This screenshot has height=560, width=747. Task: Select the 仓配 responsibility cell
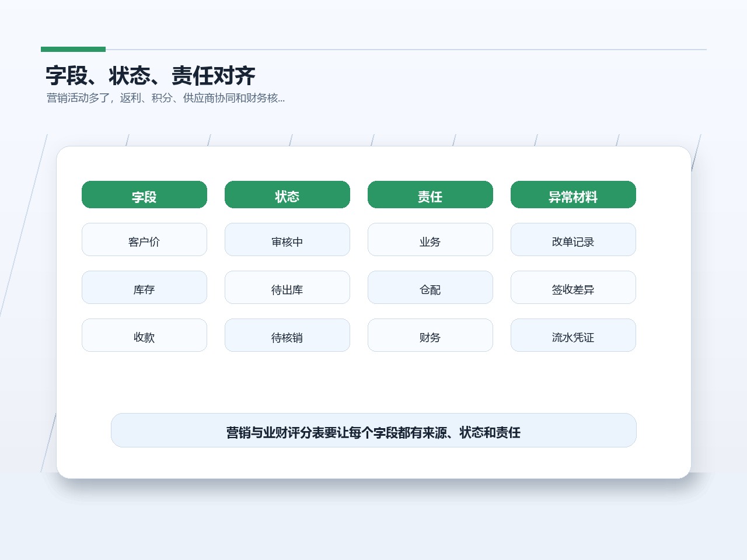click(x=430, y=288)
